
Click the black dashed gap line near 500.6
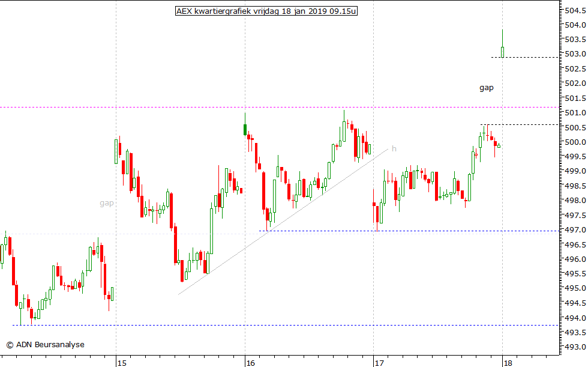pyautogui.click(x=520, y=124)
